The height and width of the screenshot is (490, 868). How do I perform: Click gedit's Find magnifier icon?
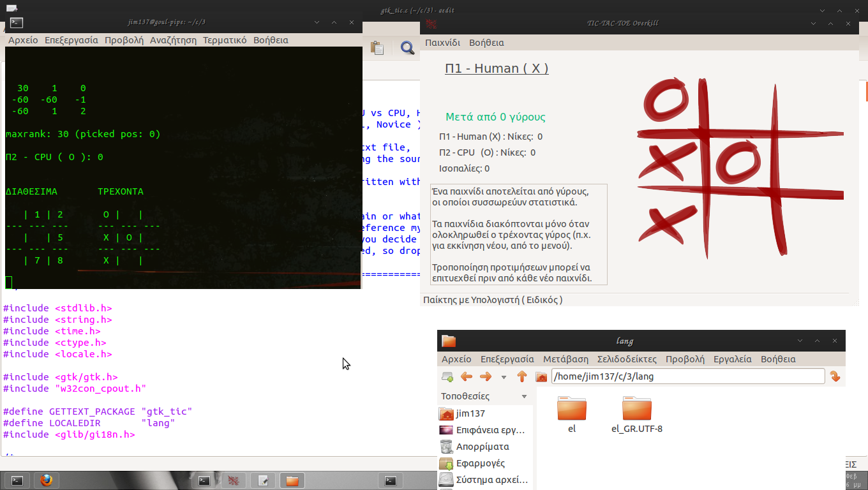pyautogui.click(x=407, y=48)
